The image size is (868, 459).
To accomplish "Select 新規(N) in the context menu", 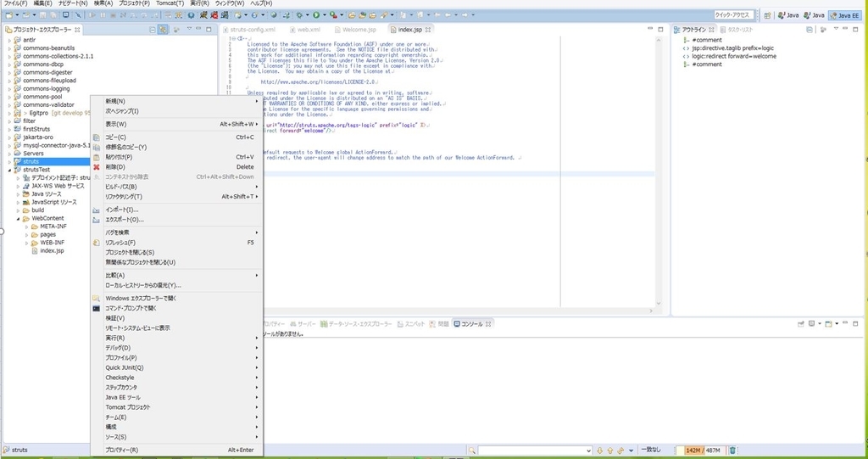I will tap(176, 101).
